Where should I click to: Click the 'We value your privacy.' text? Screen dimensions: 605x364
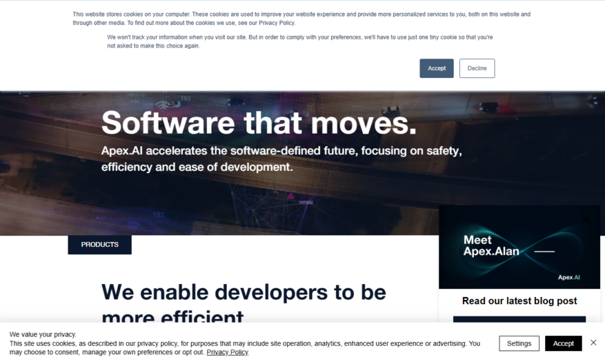point(43,334)
